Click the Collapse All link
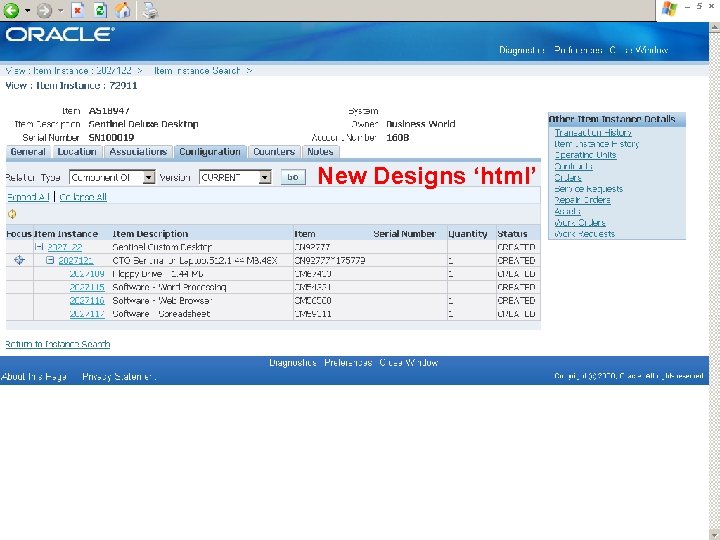 point(83,197)
